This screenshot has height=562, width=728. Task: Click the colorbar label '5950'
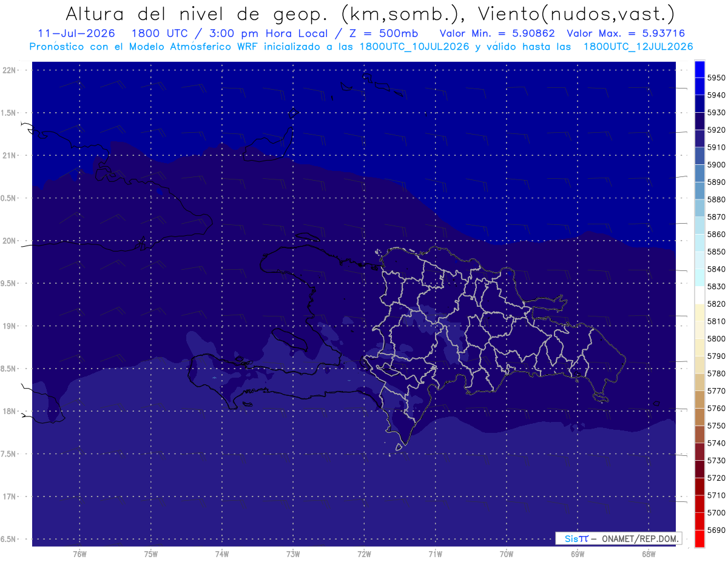pos(716,78)
